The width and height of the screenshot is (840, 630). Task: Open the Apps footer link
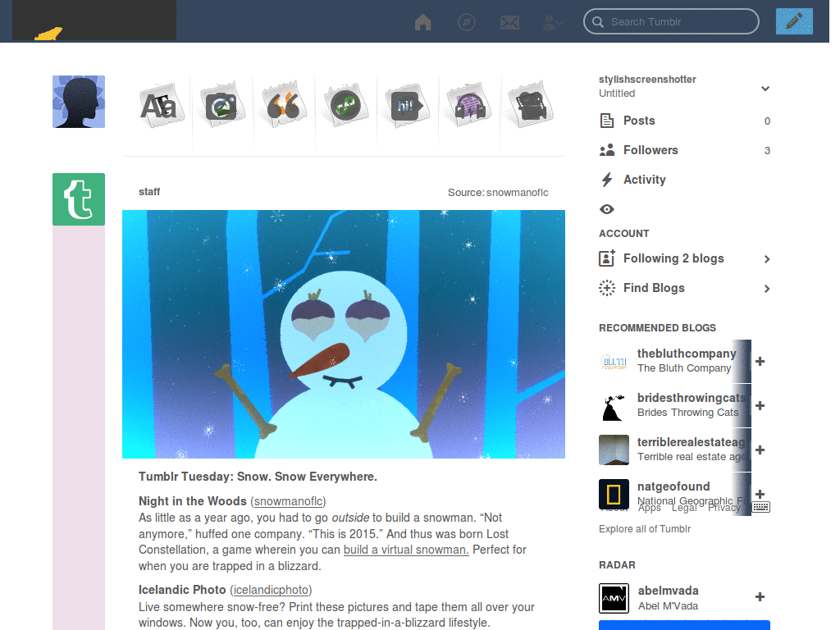[x=650, y=508]
